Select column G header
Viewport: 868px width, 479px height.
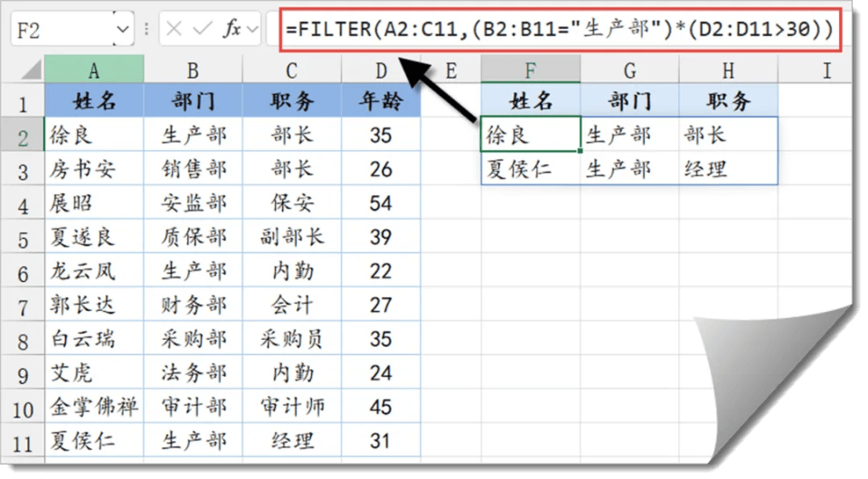(629, 70)
